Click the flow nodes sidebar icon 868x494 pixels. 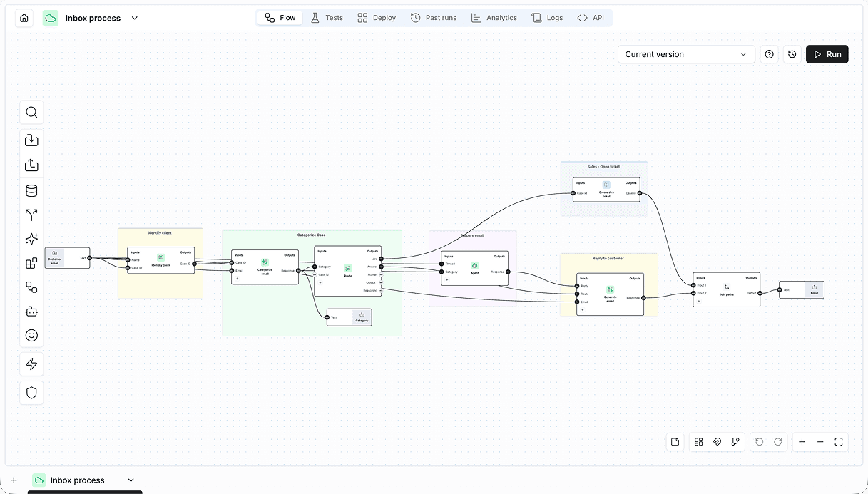(x=31, y=287)
